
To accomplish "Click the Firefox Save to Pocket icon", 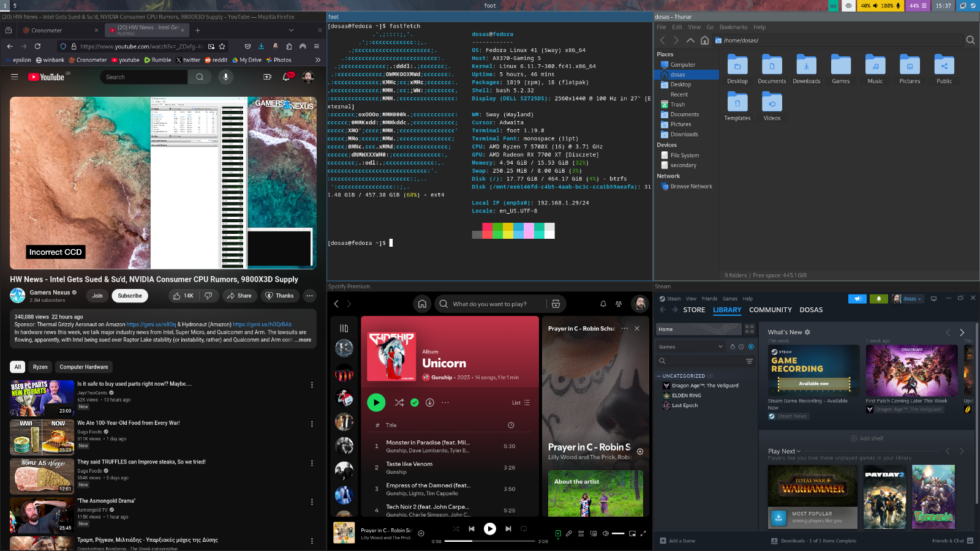I will [x=247, y=46].
